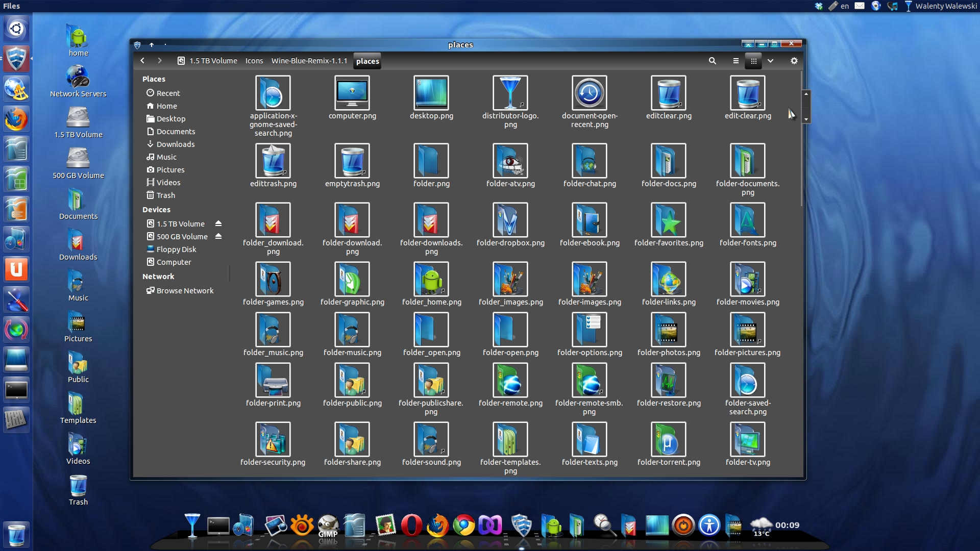
Task: Open view options dropdown arrow
Action: click(770, 61)
